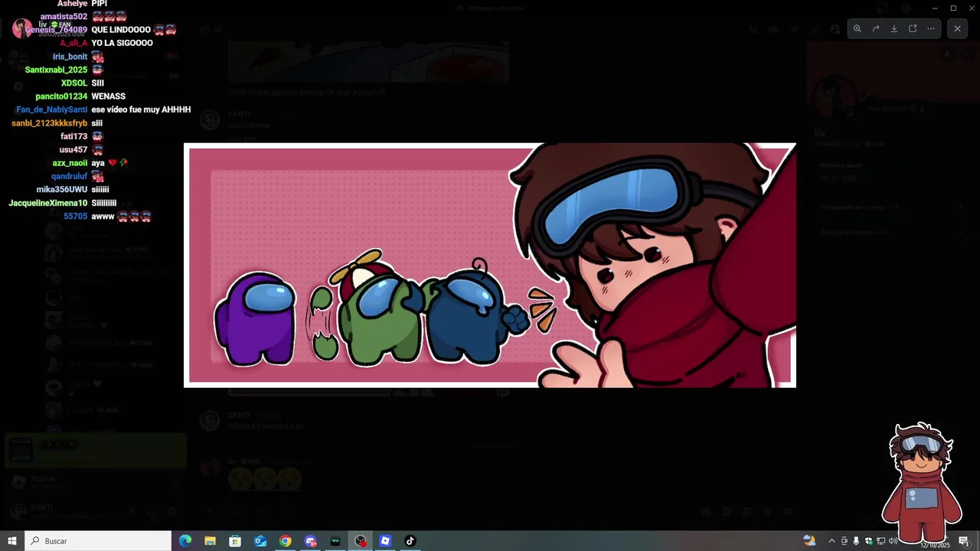
Task: Click chat username Genesis_764089
Action: pos(56,30)
